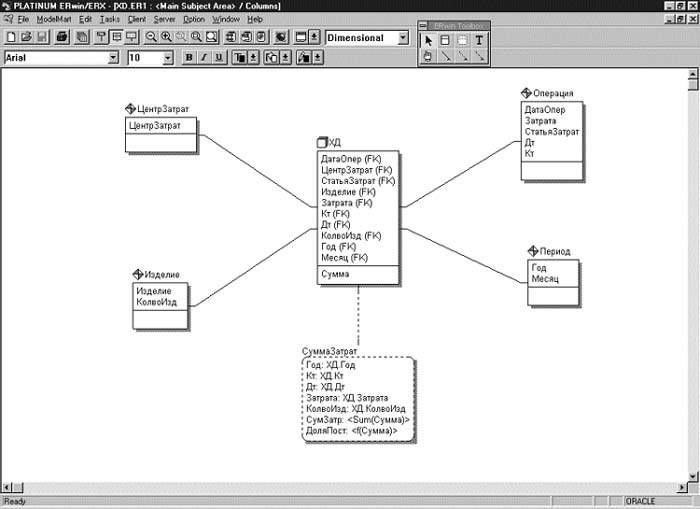This screenshot has width=700, height=509.
Task: Toggle Italic text formatting
Action: pyautogui.click(x=203, y=58)
